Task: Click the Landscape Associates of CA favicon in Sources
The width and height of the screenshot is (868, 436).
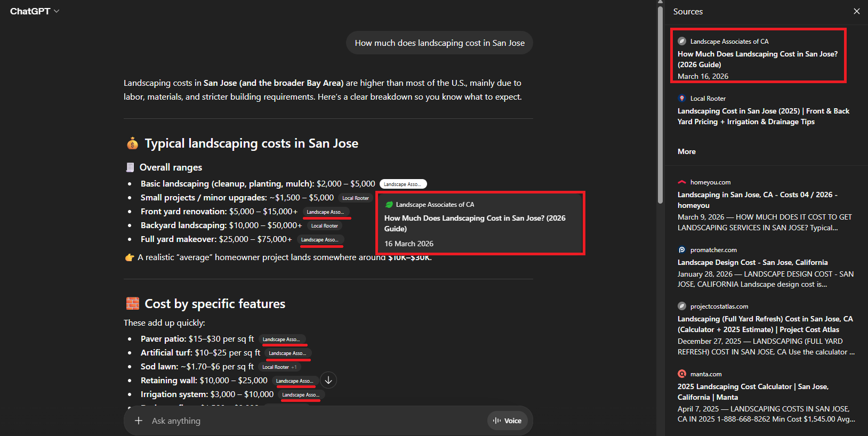Action: [681, 41]
